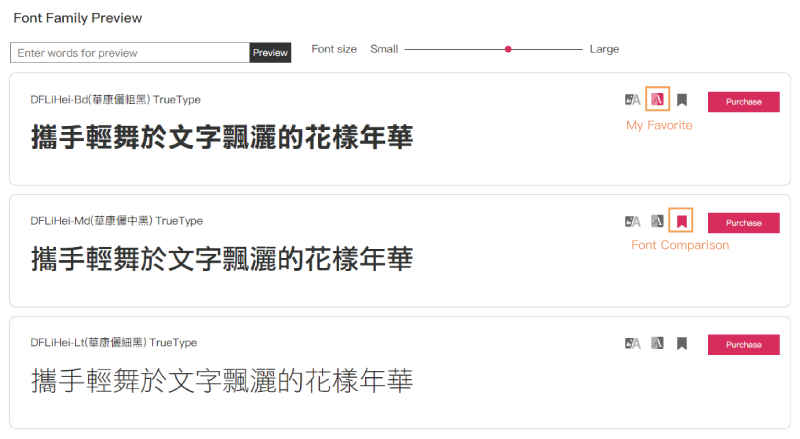
Task: Purchase the DFLiHei-Md font
Action: point(743,223)
